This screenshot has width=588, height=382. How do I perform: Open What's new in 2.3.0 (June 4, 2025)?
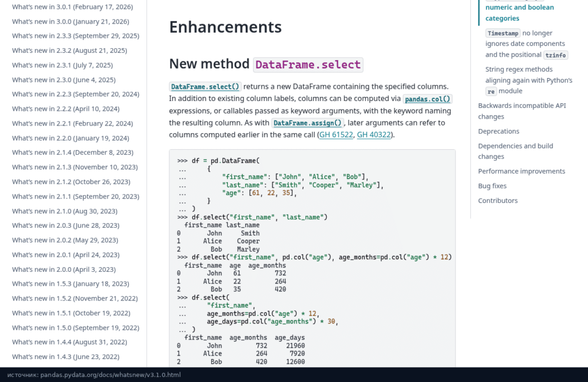click(x=64, y=80)
